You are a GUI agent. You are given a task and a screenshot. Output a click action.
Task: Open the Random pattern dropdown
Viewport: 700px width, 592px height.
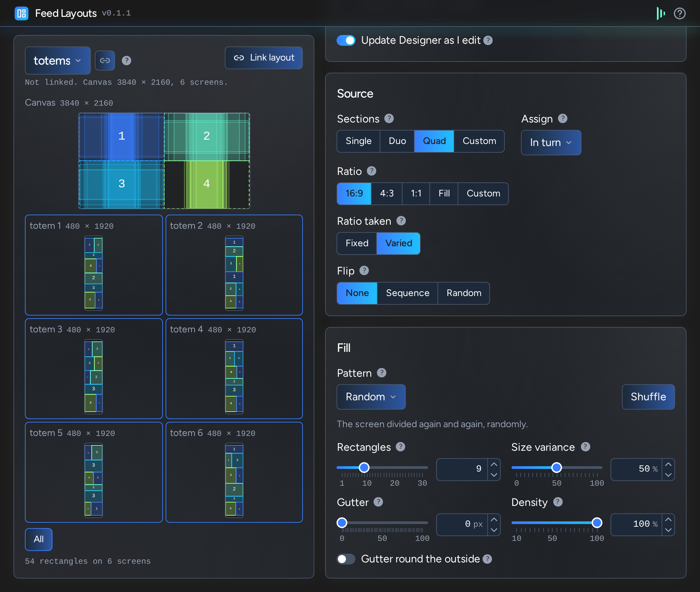coord(371,397)
